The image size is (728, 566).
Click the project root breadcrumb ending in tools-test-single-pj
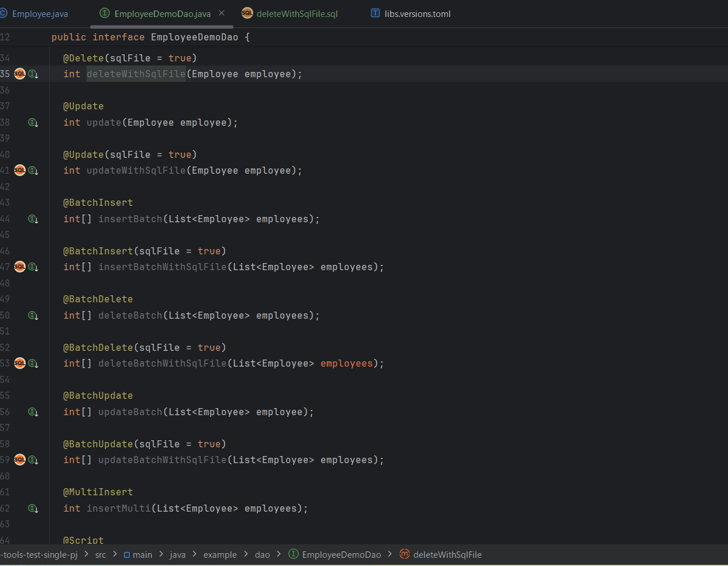click(39, 555)
